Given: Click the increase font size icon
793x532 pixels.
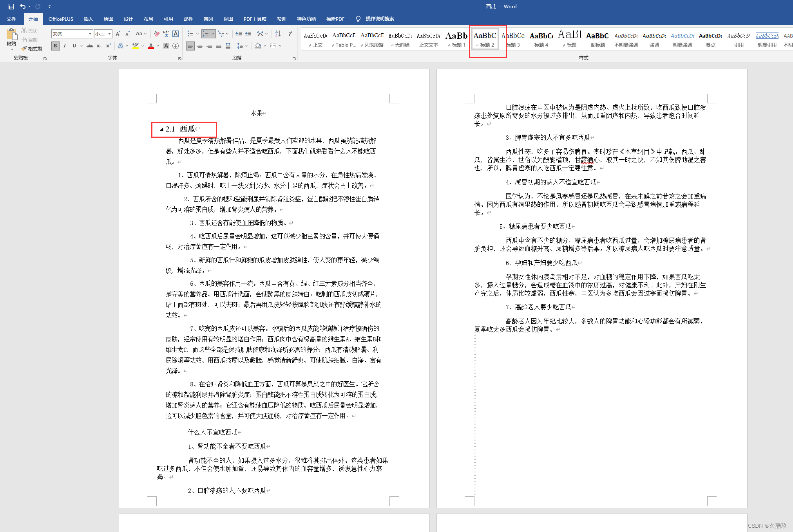Looking at the screenshot, I should point(118,34).
